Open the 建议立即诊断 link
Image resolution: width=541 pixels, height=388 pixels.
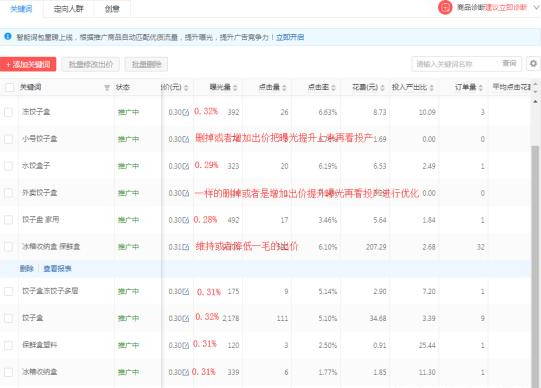[x=506, y=7]
